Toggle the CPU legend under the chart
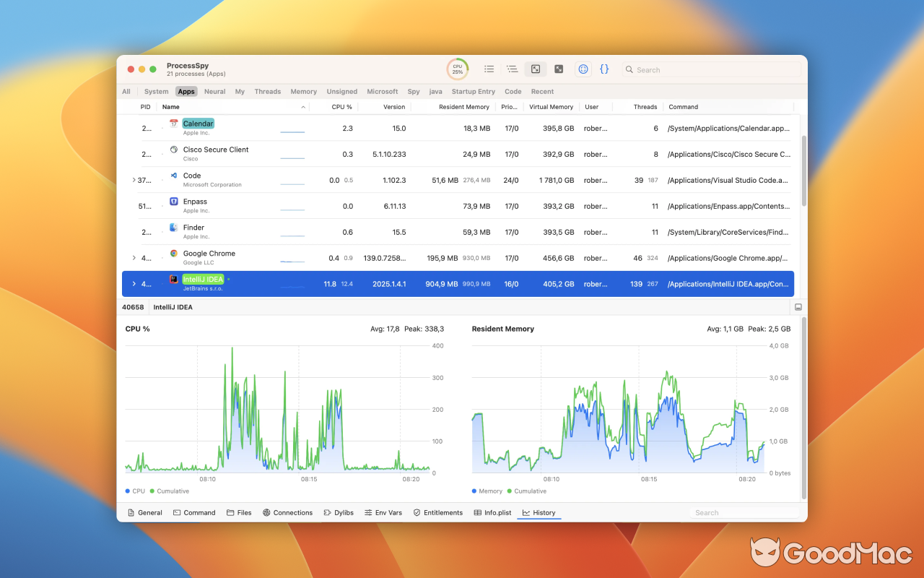 [135, 491]
